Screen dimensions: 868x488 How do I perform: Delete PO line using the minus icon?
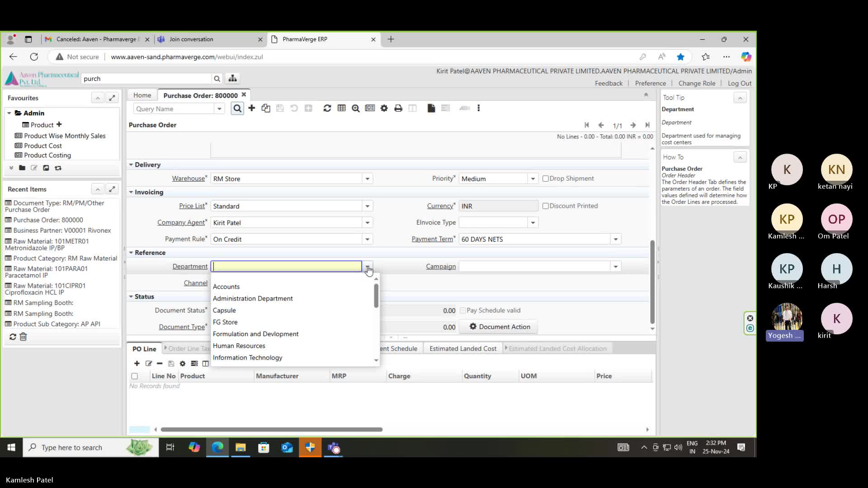pyautogui.click(x=160, y=363)
